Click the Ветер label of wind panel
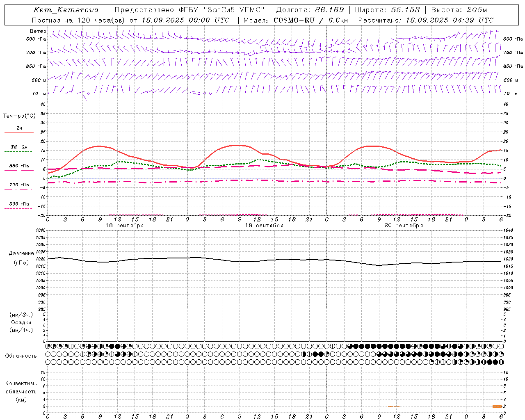The image size is (525, 420). point(38,31)
